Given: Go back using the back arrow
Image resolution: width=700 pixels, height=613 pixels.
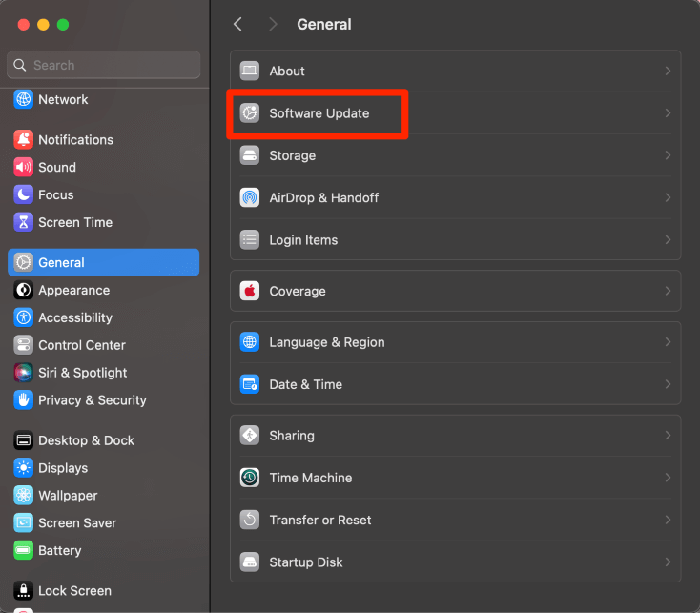Looking at the screenshot, I should pyautogui.click(x=238, y=24).
